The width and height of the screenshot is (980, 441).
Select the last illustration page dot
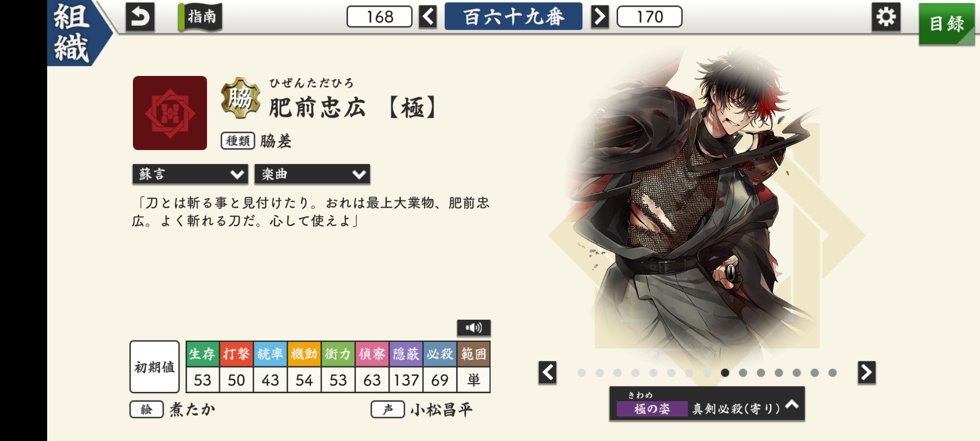pos(832,372)
